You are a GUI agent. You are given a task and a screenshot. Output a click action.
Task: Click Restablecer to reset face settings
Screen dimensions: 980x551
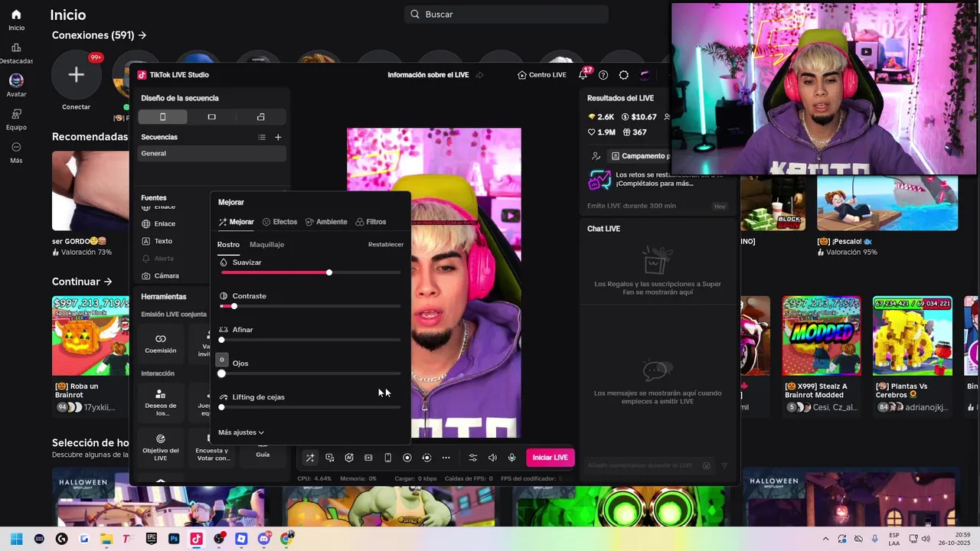coord(386,245)
